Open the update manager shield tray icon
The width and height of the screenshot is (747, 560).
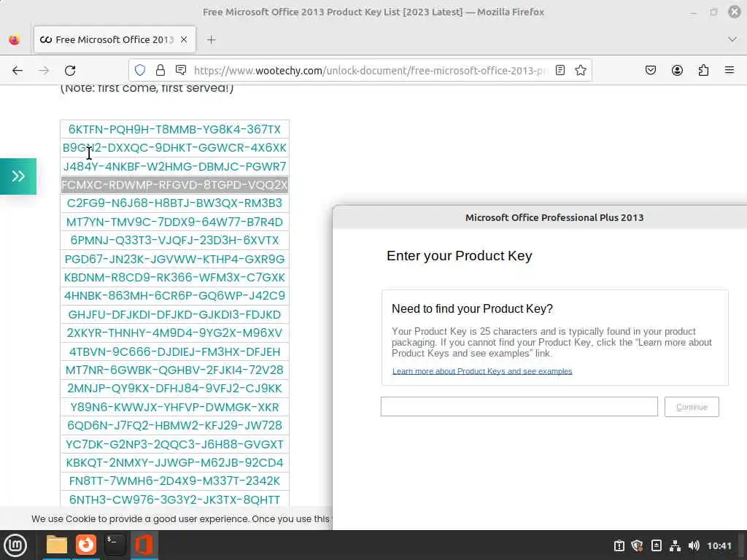point(637,545)
